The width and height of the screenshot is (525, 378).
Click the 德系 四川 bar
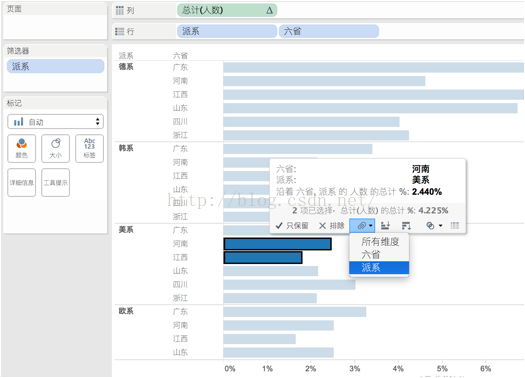[311, 122]
